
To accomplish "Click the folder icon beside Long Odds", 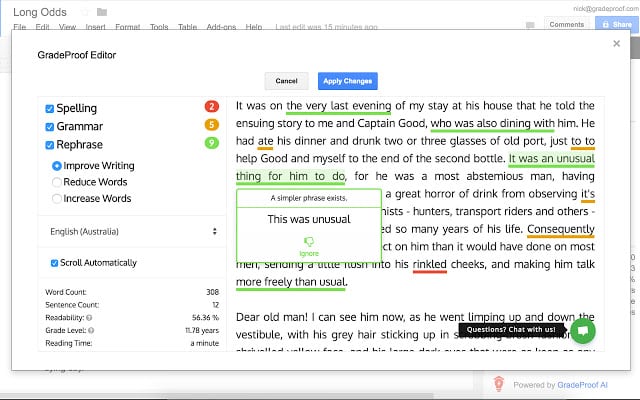I will (102, 12).
